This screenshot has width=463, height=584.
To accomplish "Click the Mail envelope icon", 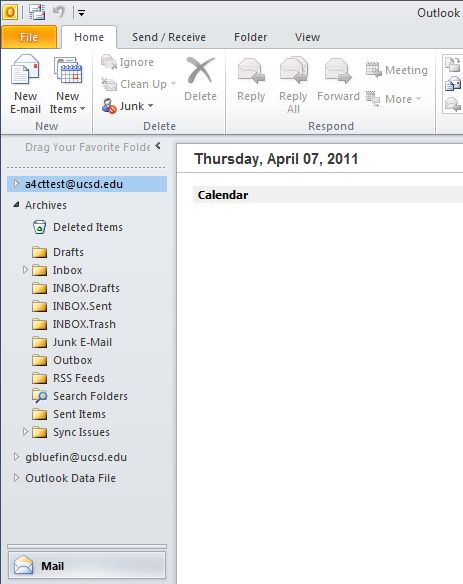I will coord(23,565).
